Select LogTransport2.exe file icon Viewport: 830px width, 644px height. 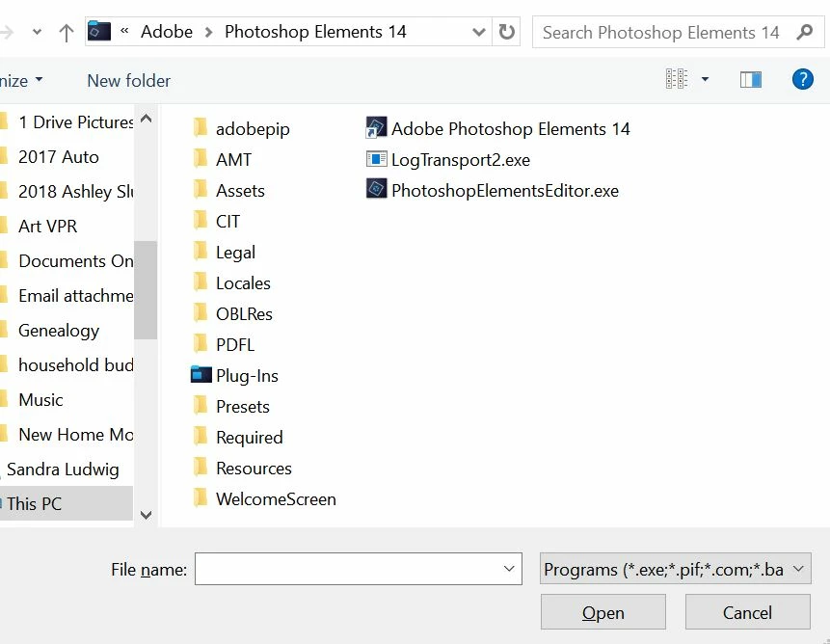376,159
